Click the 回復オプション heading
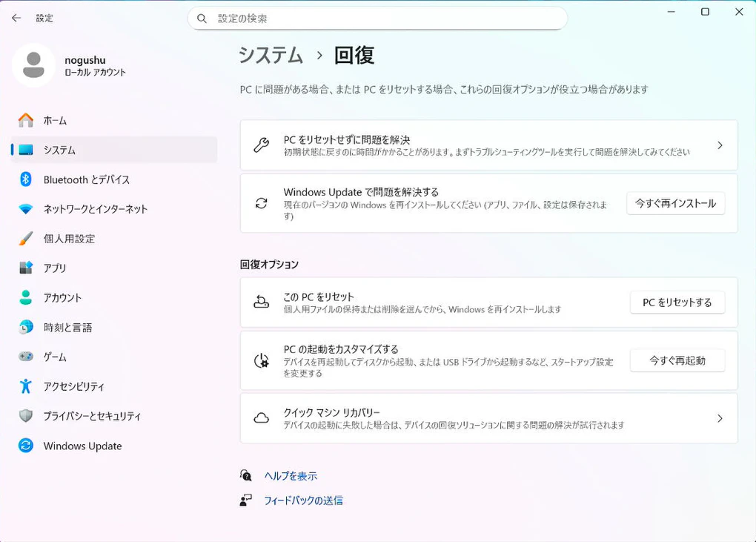The image size is (756, 542). pyautogui.click(x=269, y=264)
